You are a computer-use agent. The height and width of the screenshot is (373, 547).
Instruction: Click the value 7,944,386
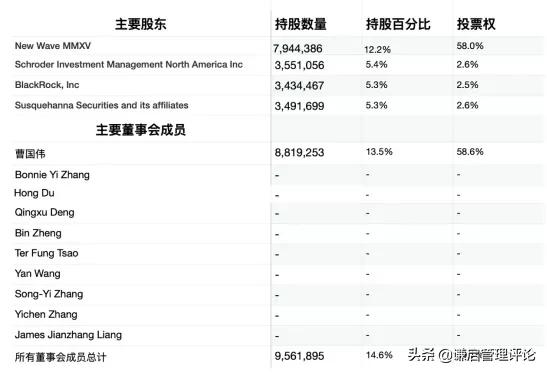(x=298, y=49)
